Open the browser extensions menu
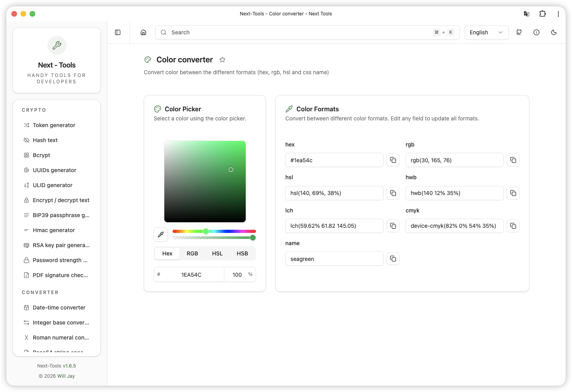The image size is (572, 392). [x=542, y=13]
